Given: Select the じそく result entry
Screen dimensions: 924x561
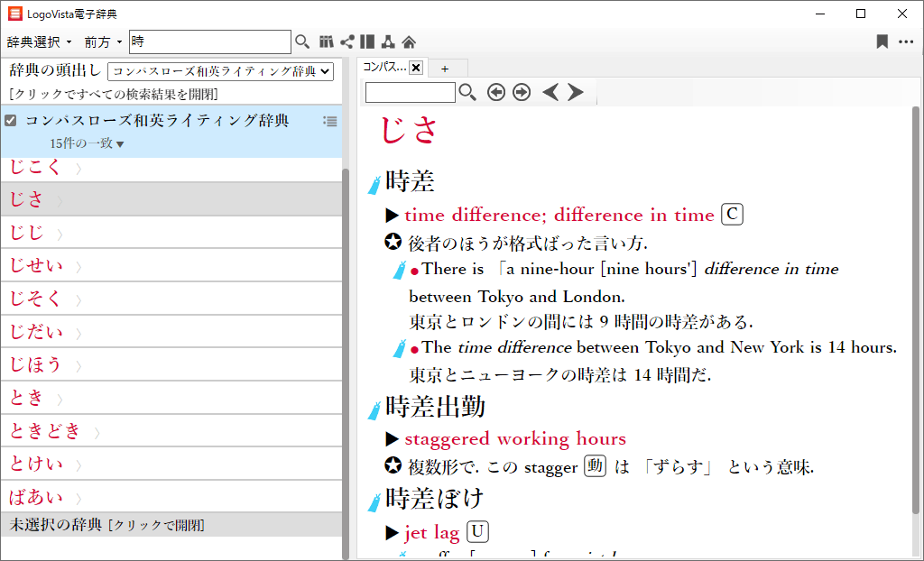Looking at the screenshot, I should tap(171, 299).
